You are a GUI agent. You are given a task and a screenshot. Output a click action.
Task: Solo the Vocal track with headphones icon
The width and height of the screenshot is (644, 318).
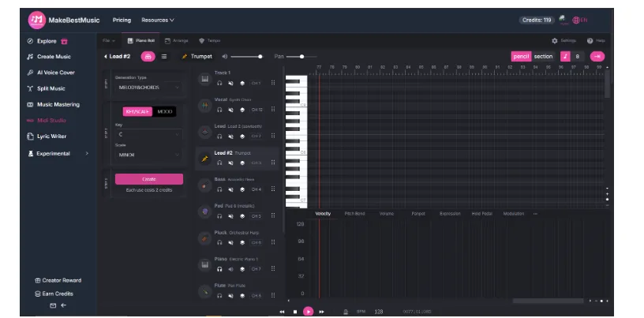pyautogui.click(x=219, y=109)
